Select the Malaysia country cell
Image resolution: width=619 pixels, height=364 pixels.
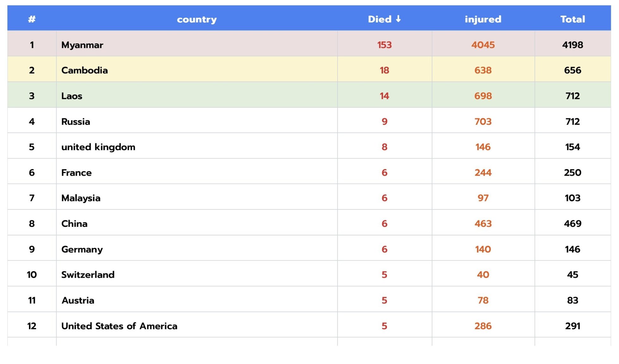click(x=197, y=197)
